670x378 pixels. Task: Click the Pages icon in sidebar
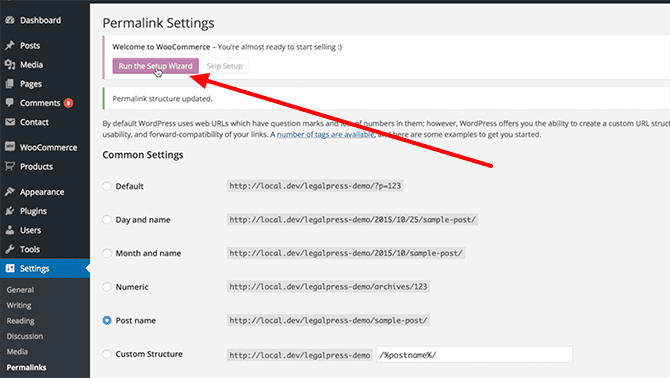point(10,84)
